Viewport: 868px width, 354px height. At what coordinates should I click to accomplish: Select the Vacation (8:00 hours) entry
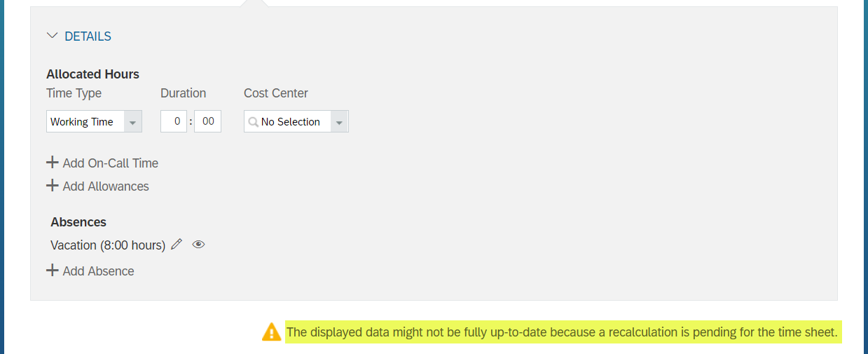tap(108, 245)
